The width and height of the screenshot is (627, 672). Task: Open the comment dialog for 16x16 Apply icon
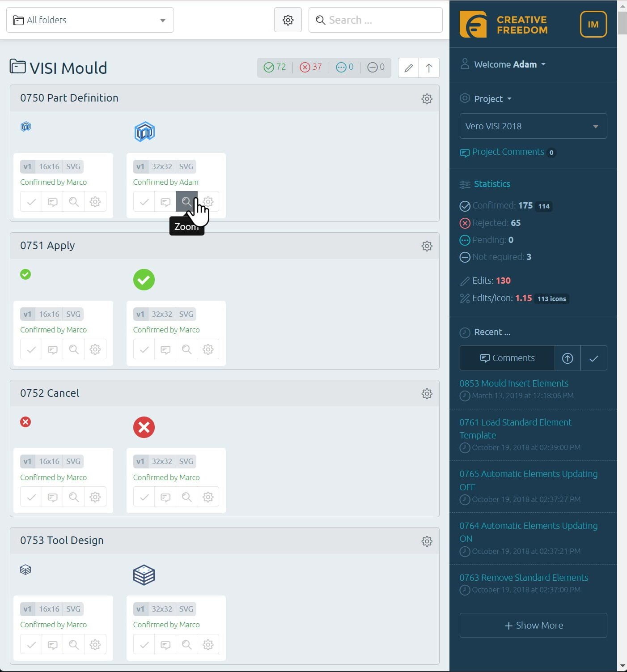click(52, 349)
